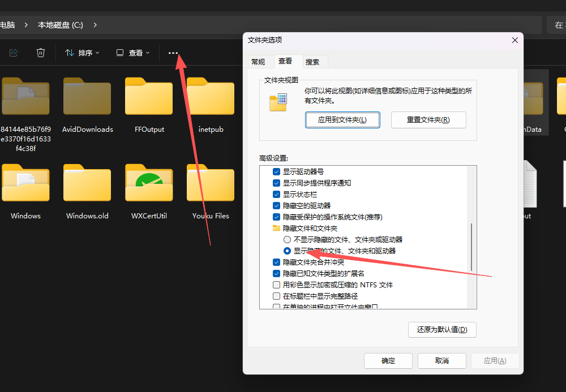The height and width of the screenshot is (392, 566).
Task: Open the three-dot See more menu
Action: pyautogui.click(x=173, y=53)
